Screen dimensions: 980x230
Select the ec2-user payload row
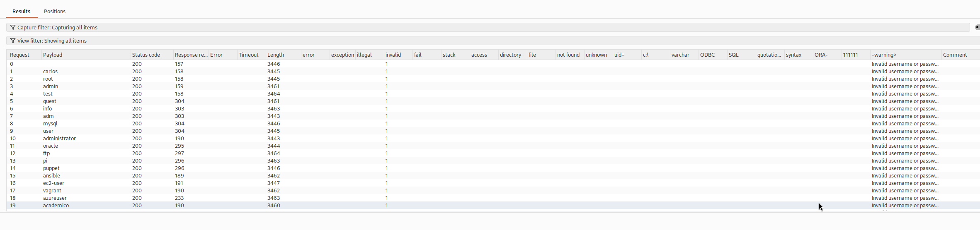[493, 183]
